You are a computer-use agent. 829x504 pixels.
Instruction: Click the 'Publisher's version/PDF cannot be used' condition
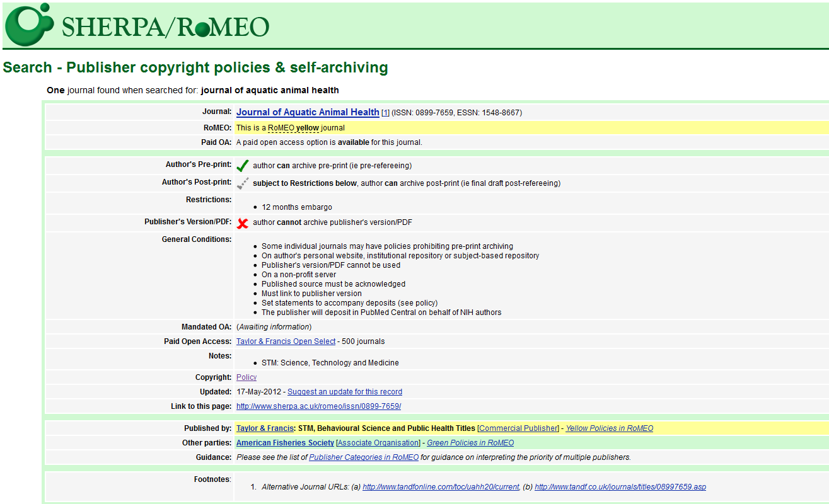[x=331, y=265]
